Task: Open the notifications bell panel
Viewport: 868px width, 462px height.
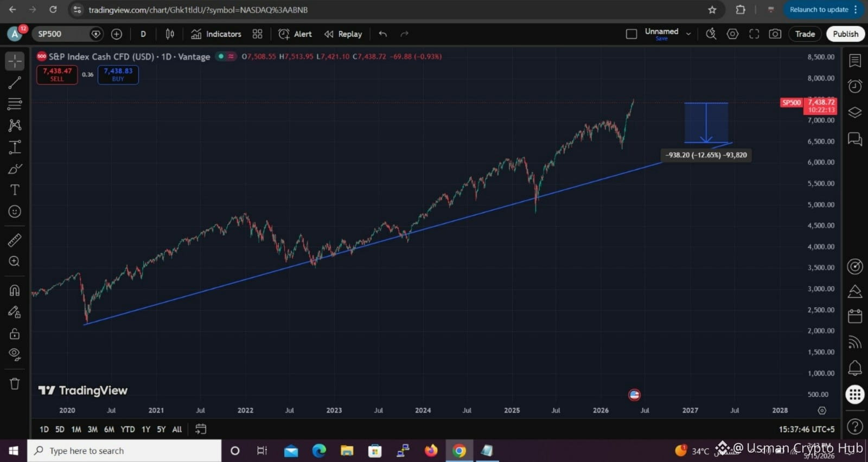Action: (x=855, y=368)
